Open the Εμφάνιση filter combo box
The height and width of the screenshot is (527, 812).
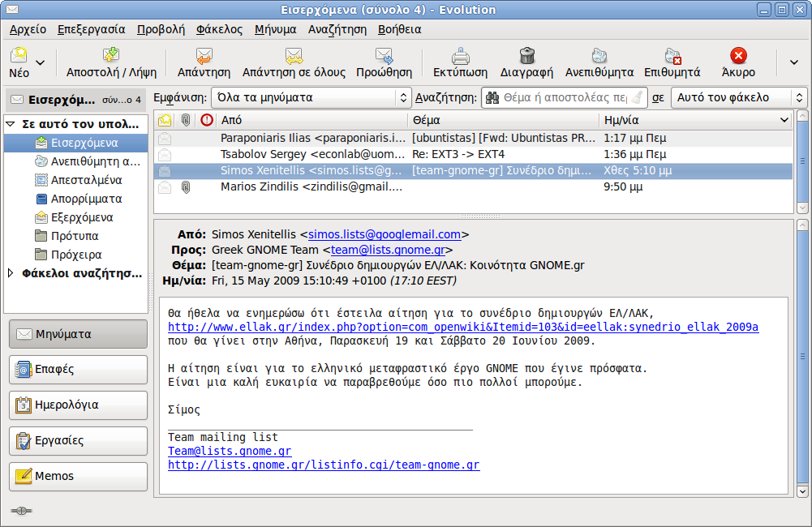311,97
